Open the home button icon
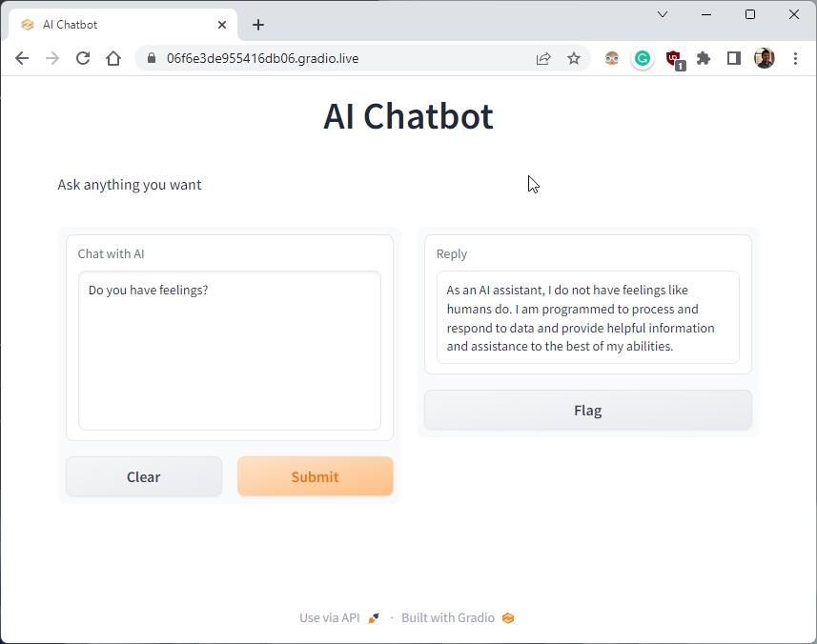Screen dimensions: 817x644 pos(113,58)
